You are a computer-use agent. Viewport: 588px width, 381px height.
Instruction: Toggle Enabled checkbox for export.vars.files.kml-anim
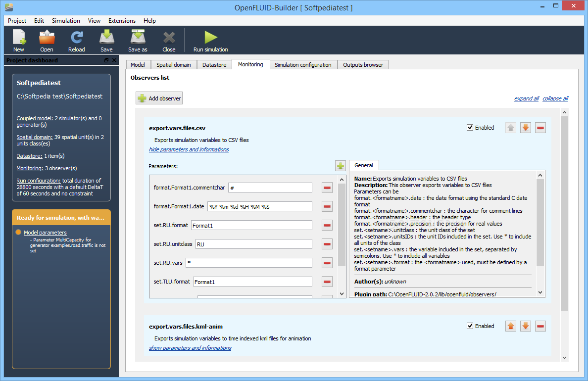click(x=470, y=326)
